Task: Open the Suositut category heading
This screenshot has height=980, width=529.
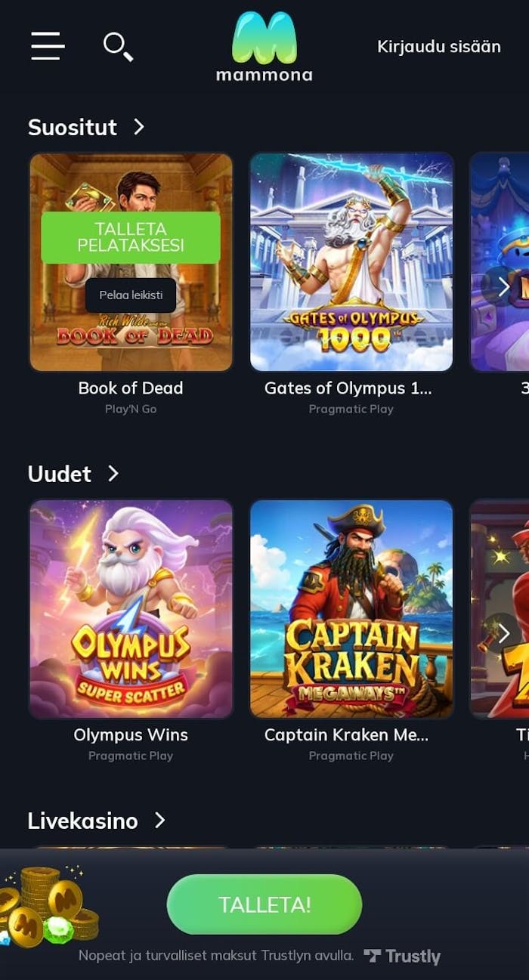Action: tap(73, 127)
